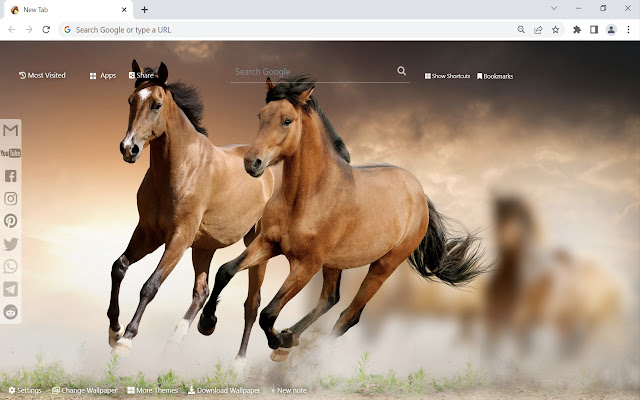Open WhatsApp from the left sidebar
This screenshot has height=400, width=640.
pos(11,267)
